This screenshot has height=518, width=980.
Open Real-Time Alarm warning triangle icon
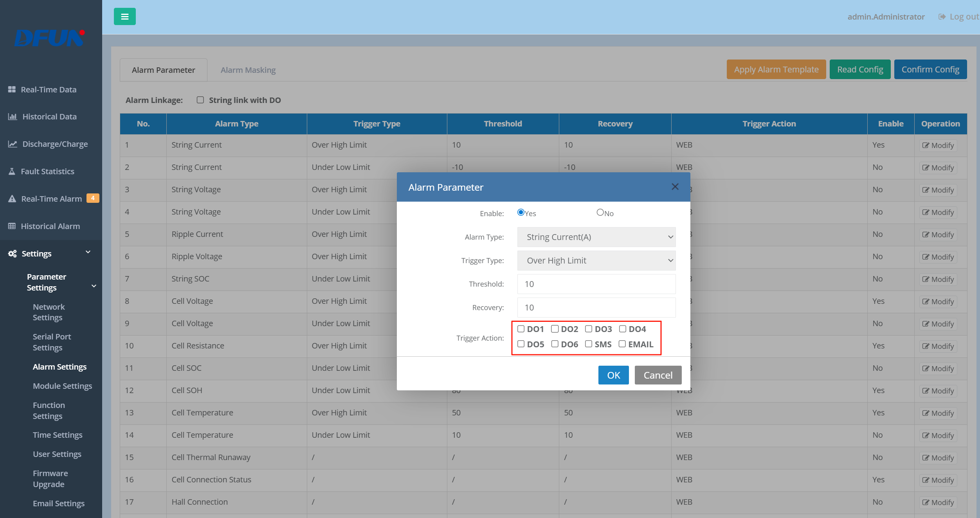12,199
